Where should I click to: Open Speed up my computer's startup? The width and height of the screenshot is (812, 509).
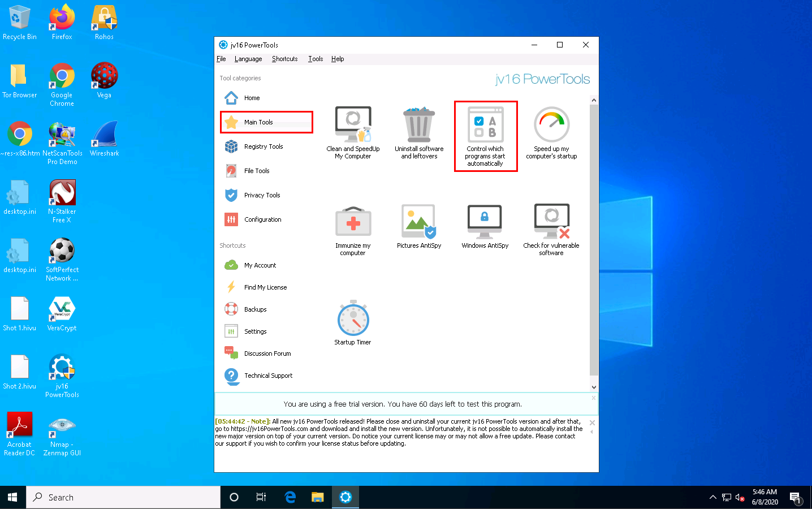tap(551, 133)
